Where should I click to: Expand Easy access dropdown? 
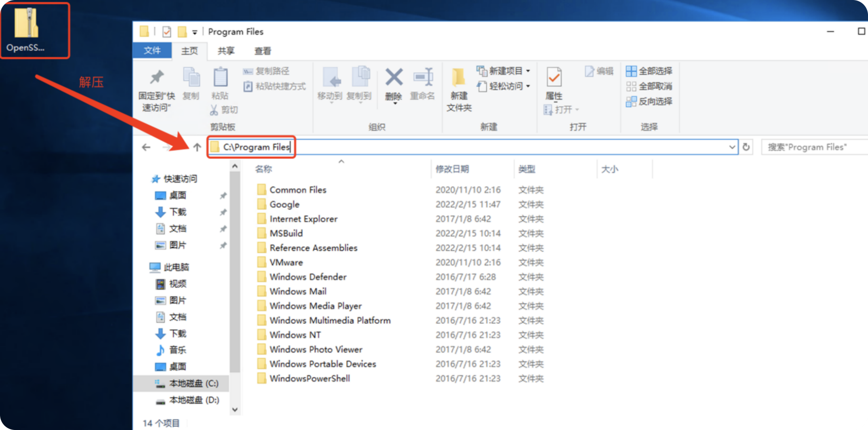click(528, 86)
